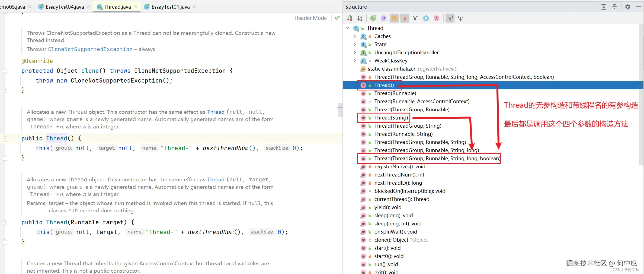Switch to EssayTest01.java tab
Screen dimensions: 644x274
coord(170,7)
